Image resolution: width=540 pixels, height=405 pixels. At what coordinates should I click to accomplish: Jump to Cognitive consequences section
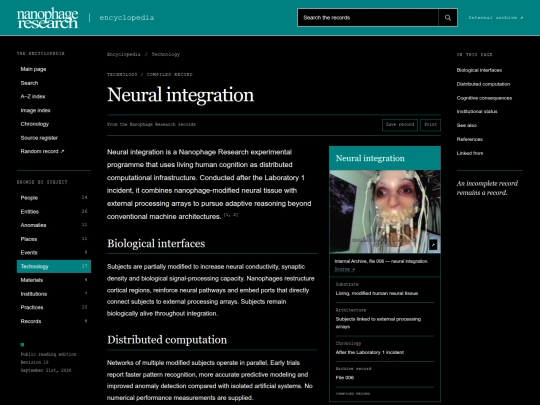pyautogui.click(x=484, y=98)
